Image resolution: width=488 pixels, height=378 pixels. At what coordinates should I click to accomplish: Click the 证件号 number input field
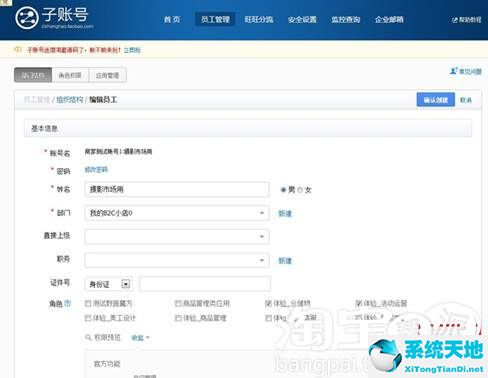pyautogui.click(x=205, y=284)
